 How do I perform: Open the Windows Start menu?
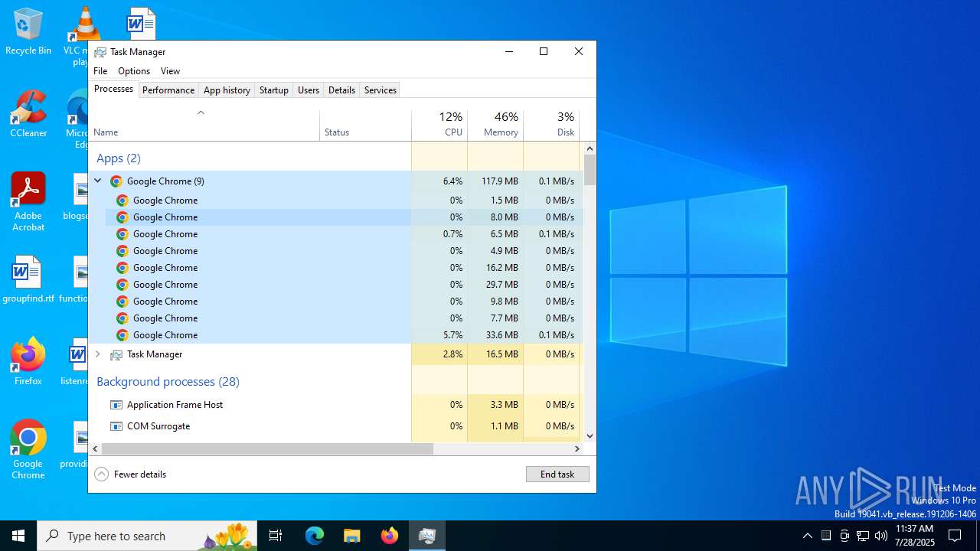[x=18, y=536]
